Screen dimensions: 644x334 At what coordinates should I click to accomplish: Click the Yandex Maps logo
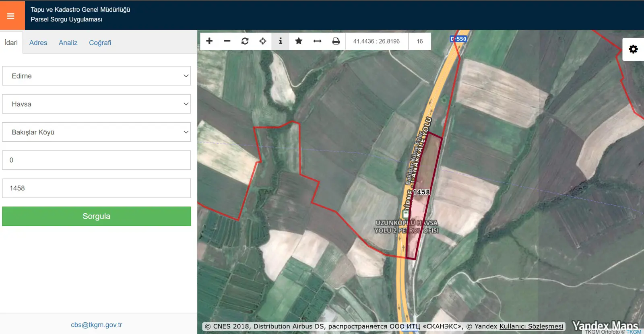click(605, 326)
